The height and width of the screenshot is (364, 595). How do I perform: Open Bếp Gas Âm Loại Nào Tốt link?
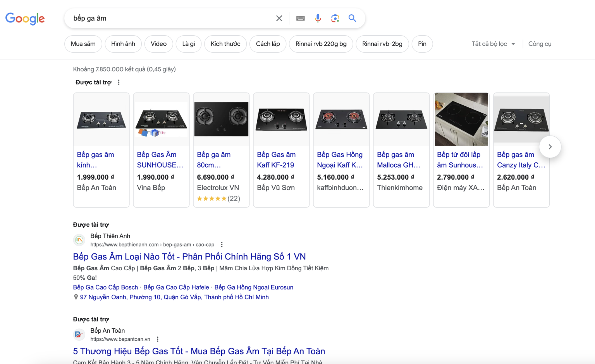pyautogui.click(x=189, y=256)
